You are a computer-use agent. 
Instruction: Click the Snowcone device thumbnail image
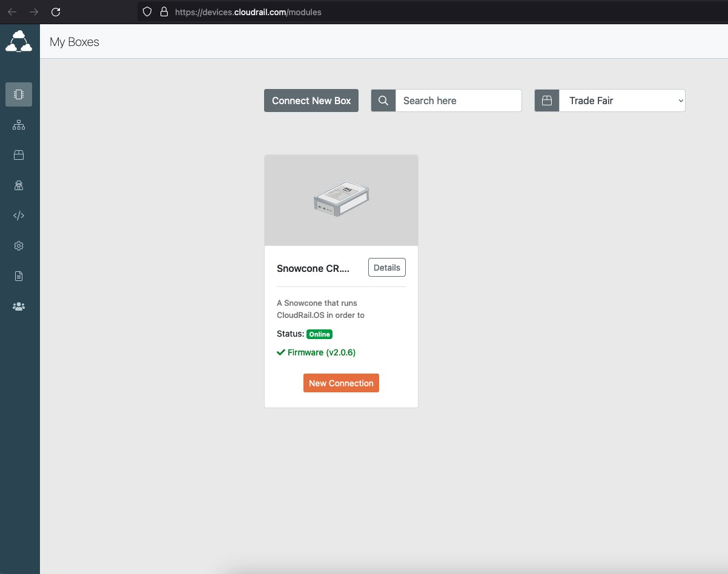(341, 200)
